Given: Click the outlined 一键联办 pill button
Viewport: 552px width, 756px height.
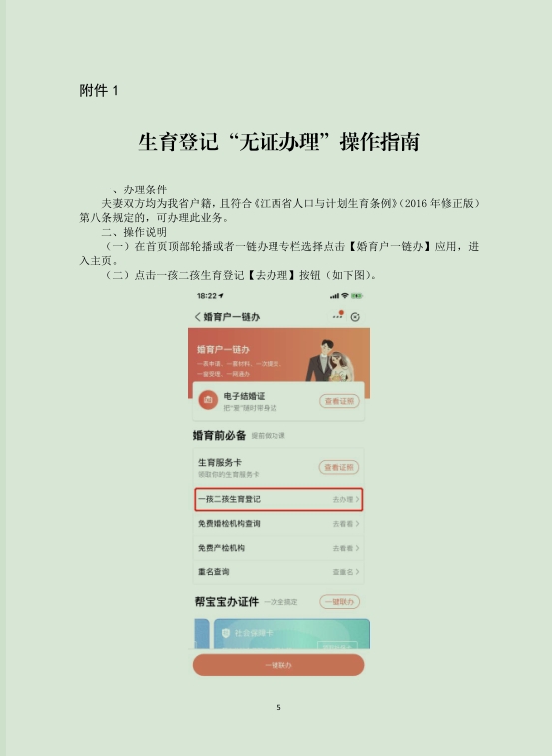Looking at the screenshot, I should 339,601.
